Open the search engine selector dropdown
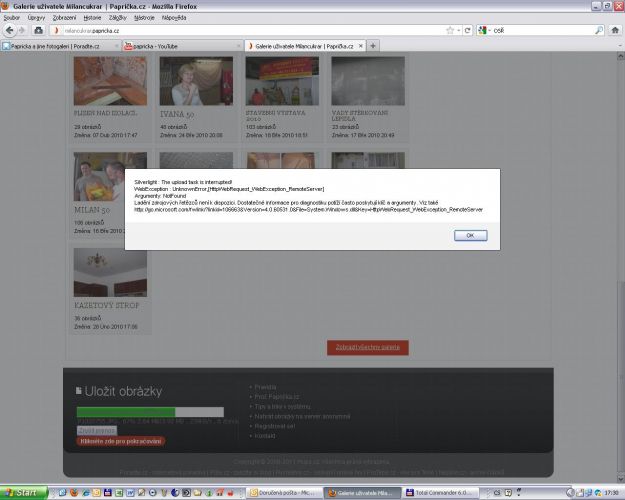Image resolution: width=625 pixels, height=500 pixels. tap(484, 30)
